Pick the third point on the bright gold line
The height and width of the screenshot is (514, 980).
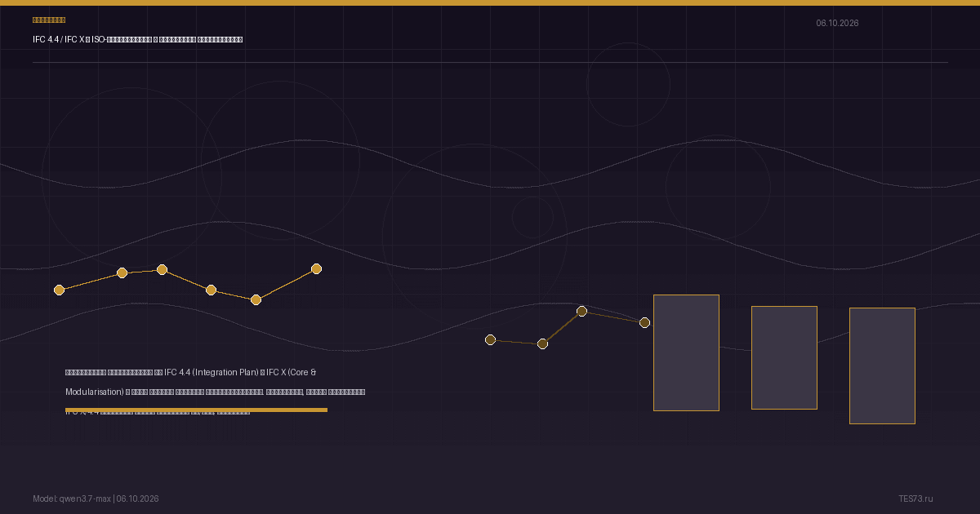click(x=162, y=269)
